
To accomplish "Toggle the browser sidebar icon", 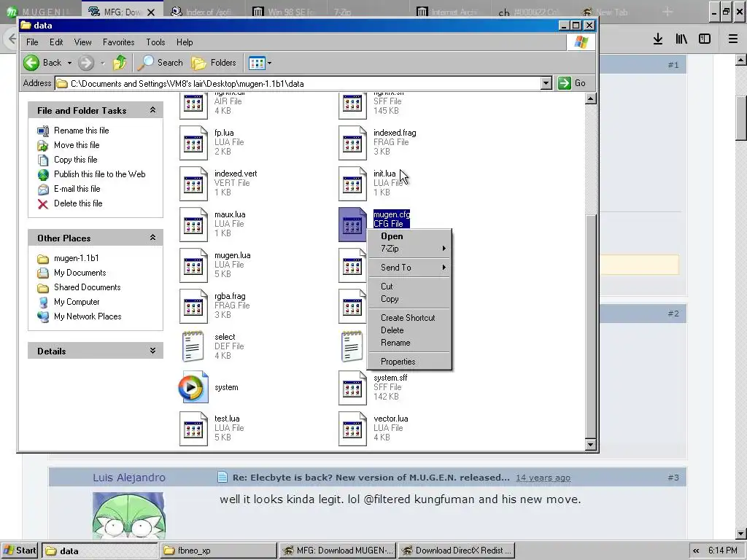I will point(705,39).
